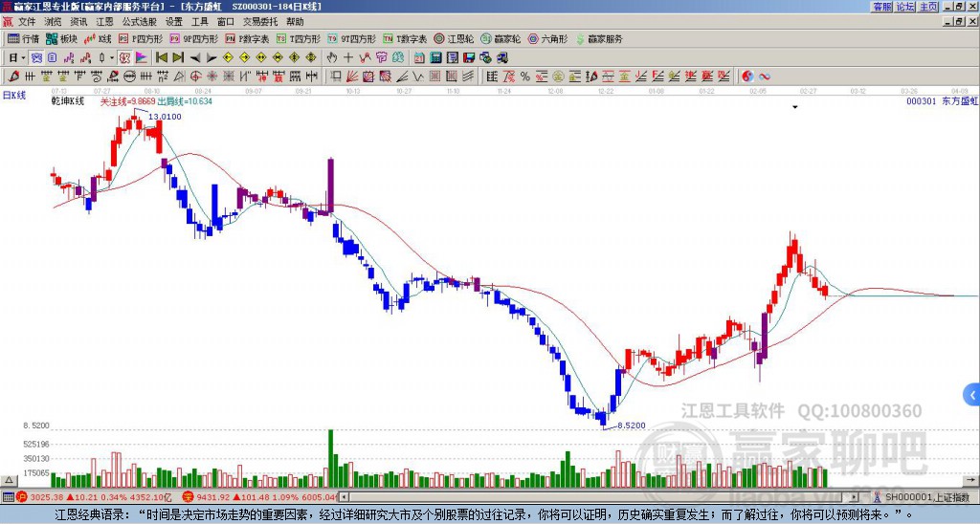Click the 关注线=9.8669 label
980x524 pixels.
click(127, 100)
